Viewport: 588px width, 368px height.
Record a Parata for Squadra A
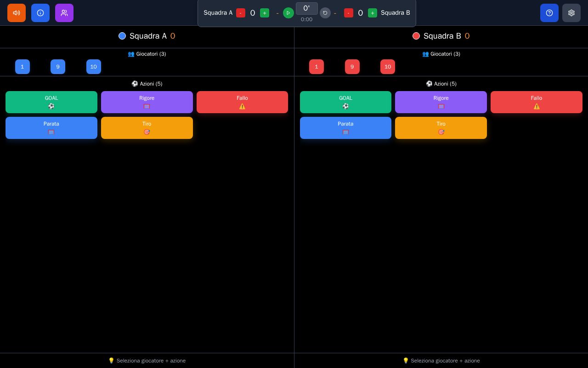pos(51,128)
